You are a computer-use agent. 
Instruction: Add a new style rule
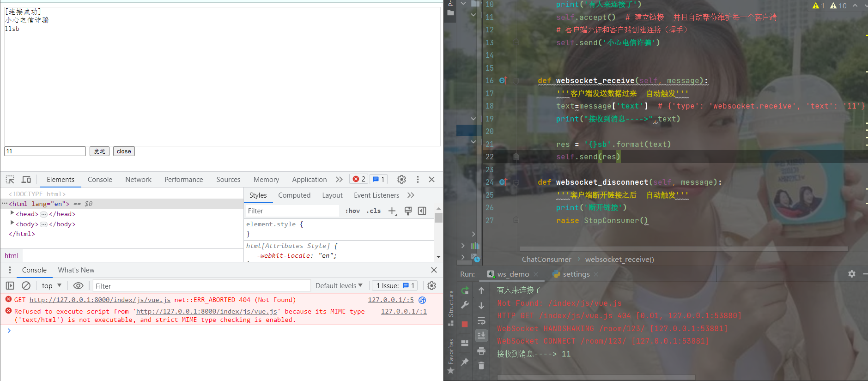(x=393, y=211)
